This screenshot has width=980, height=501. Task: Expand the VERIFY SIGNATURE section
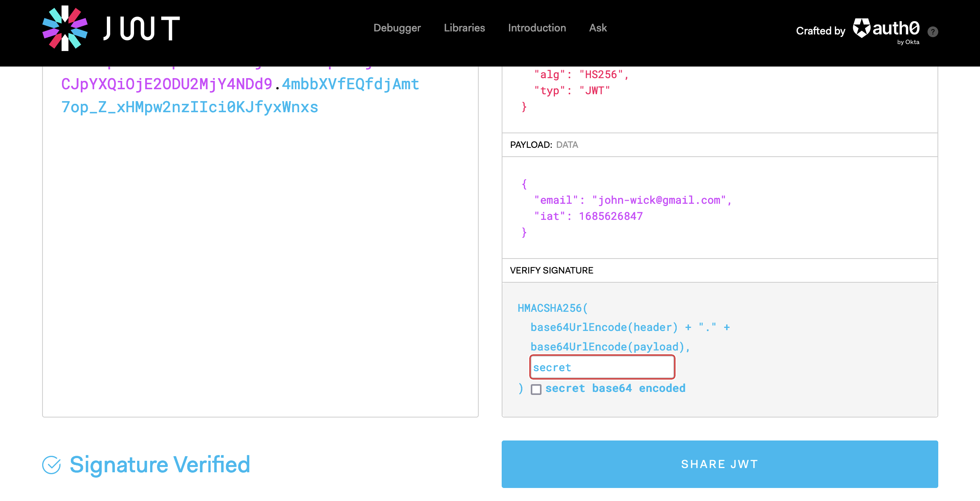tap(551, 270)
